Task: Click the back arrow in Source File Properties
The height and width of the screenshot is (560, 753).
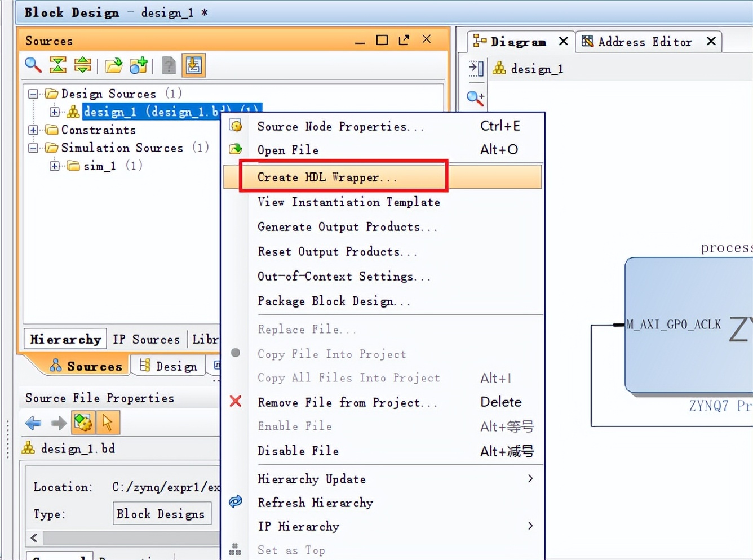Action: 33,423
